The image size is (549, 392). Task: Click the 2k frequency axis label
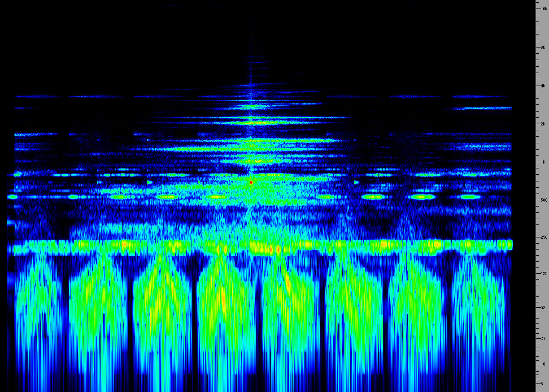click(543, 124)
